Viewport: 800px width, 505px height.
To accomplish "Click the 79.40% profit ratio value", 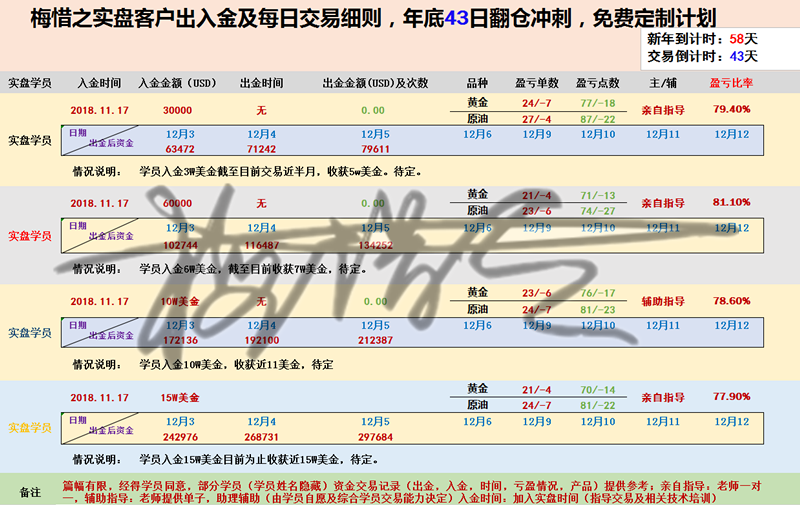I will point(732,109).
